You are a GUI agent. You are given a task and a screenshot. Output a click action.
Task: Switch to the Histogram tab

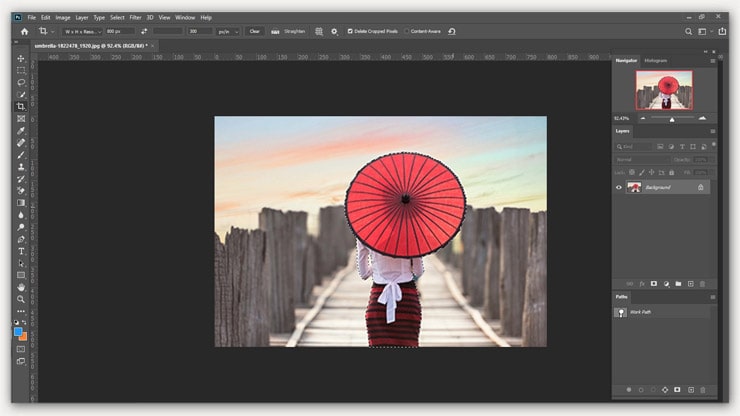(656, 61)
